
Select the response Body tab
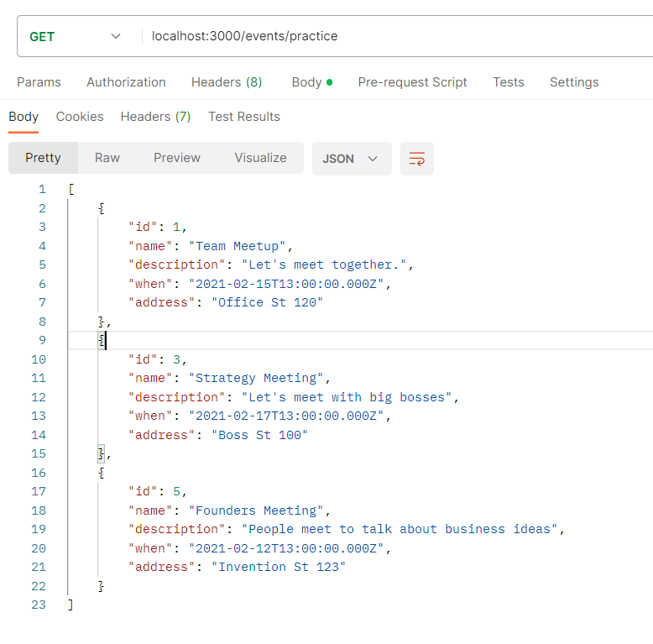[x=24, y=117]
